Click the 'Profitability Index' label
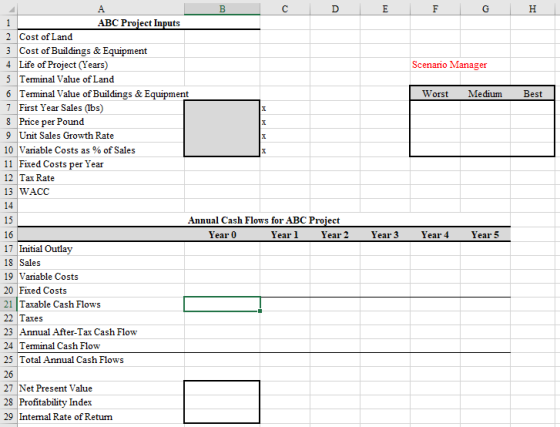The height and width of the screenshot is (427, 560). pyautogui.click(x=55, y=402)
